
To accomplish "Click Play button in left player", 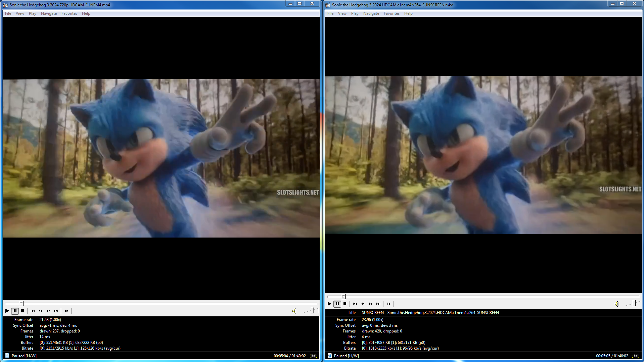I will (x=7, y=311).
